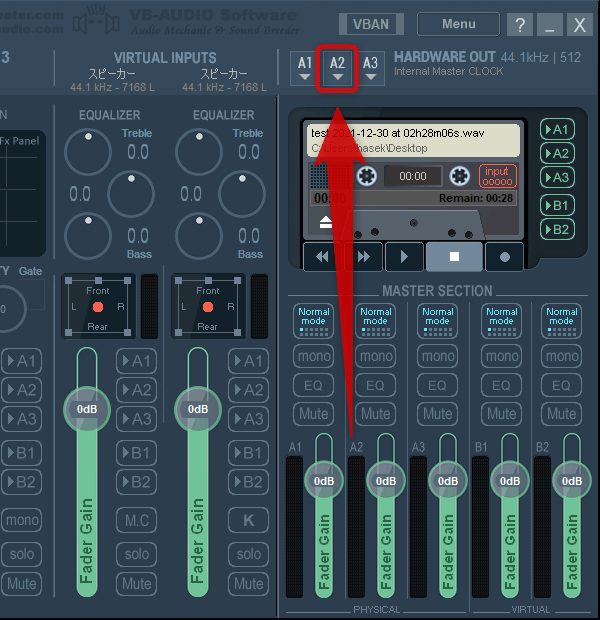Open help with the question mark button
Image resolution: width=600 pixels, height=620 pixels.
click(520, 25)
